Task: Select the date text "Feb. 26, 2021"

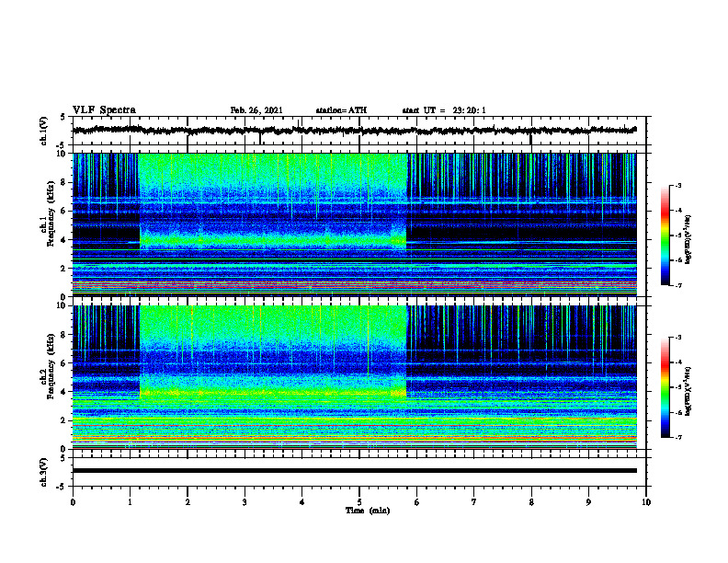Action: point(256,110)
